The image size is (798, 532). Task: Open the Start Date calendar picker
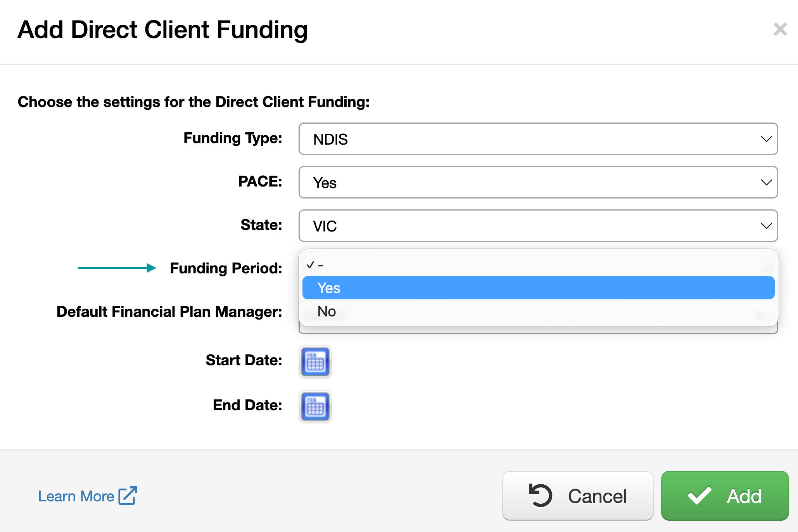315,361
